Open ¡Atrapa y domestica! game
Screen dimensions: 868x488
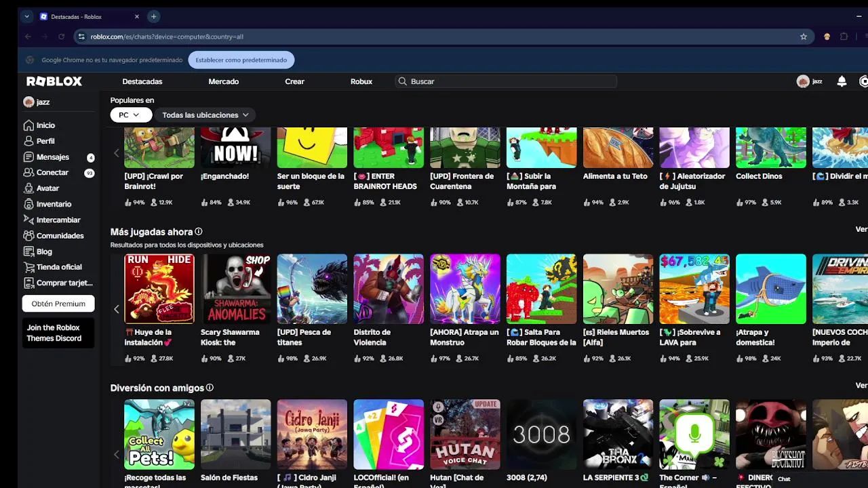(x=771, y=289)
